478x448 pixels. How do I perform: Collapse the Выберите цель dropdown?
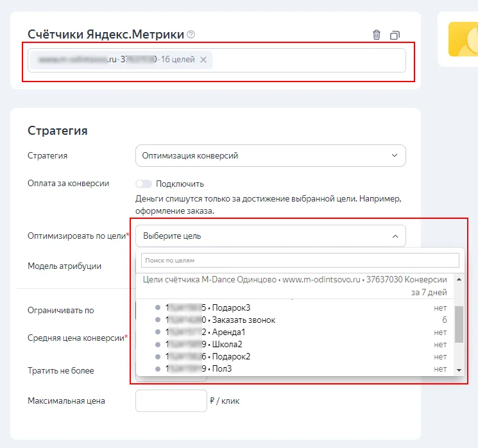pos(270,236)
